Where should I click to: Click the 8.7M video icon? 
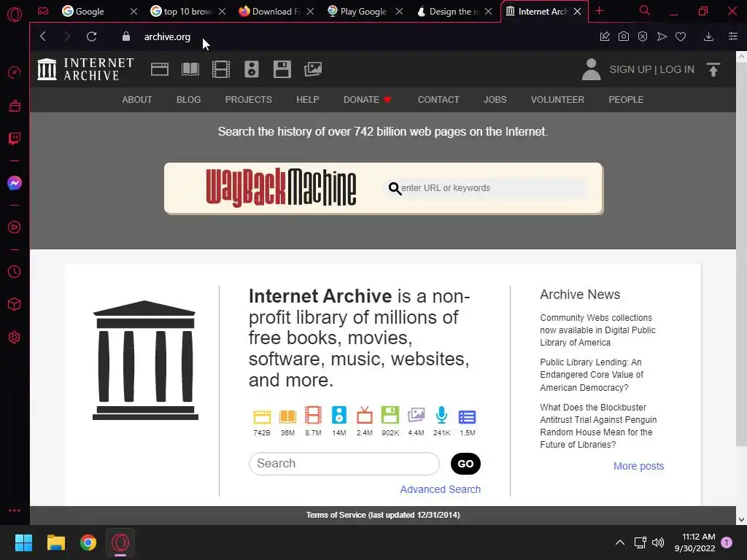(313, 415)
